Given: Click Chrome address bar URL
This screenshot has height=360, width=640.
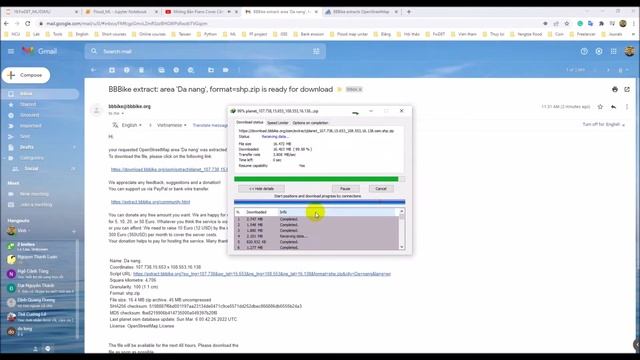Looking at the screenshot, I should (127, 24).
